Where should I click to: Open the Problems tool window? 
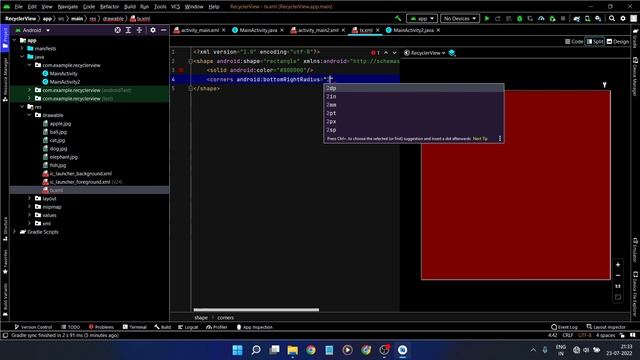pyautogui.click(x=101, y=327)
